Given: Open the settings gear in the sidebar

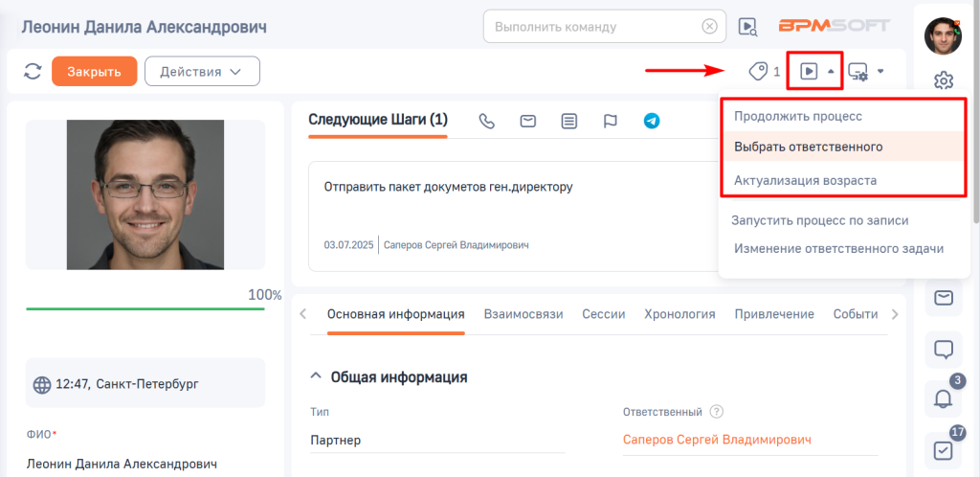Looking at the screenshot, I should coord(943,80).
